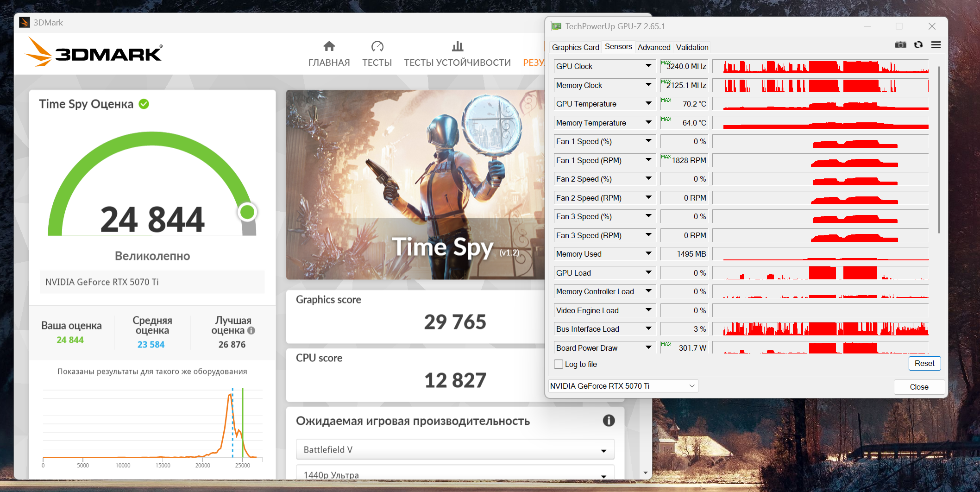Viewport: 980px width, 492px height.
Task: Expand the Board Power Draw dropdown
Action: 648,348
